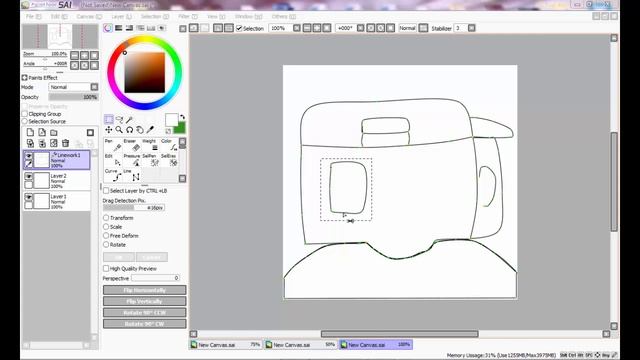Enable the Selection Source option

coord(24,121)
